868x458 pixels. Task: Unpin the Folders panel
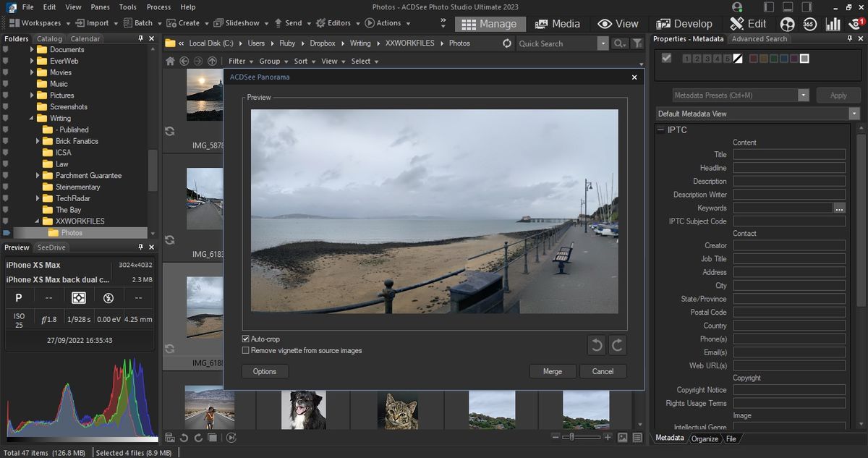coord(142,38)
